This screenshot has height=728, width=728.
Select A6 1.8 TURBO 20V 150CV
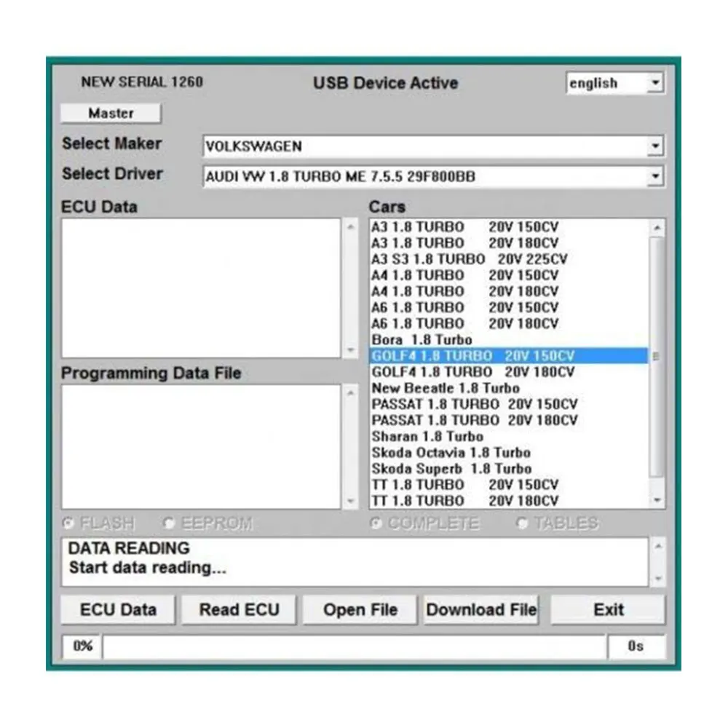coord(508,307)
